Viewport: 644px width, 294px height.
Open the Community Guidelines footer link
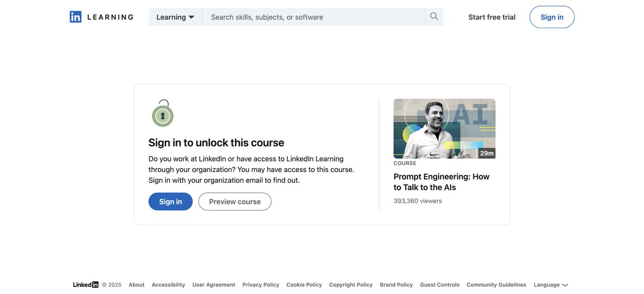coord(497,285)
